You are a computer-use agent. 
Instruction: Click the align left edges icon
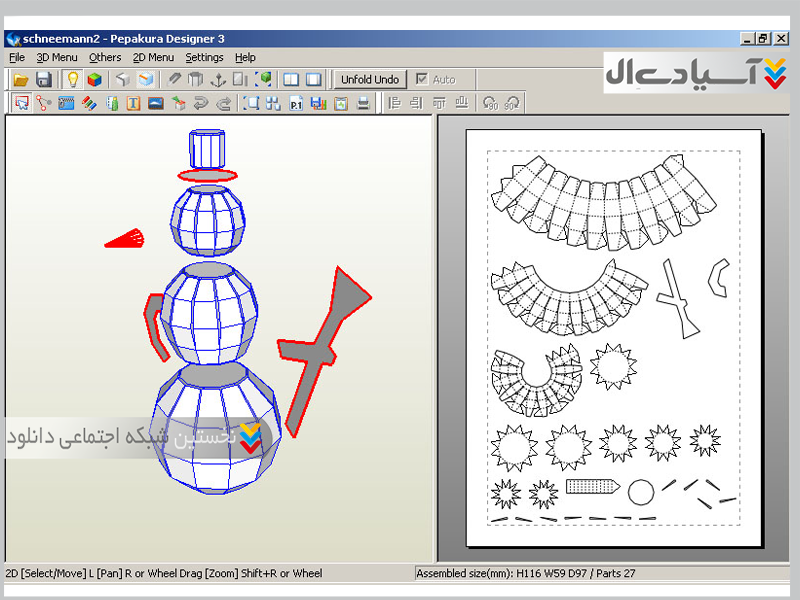point(394,103)
